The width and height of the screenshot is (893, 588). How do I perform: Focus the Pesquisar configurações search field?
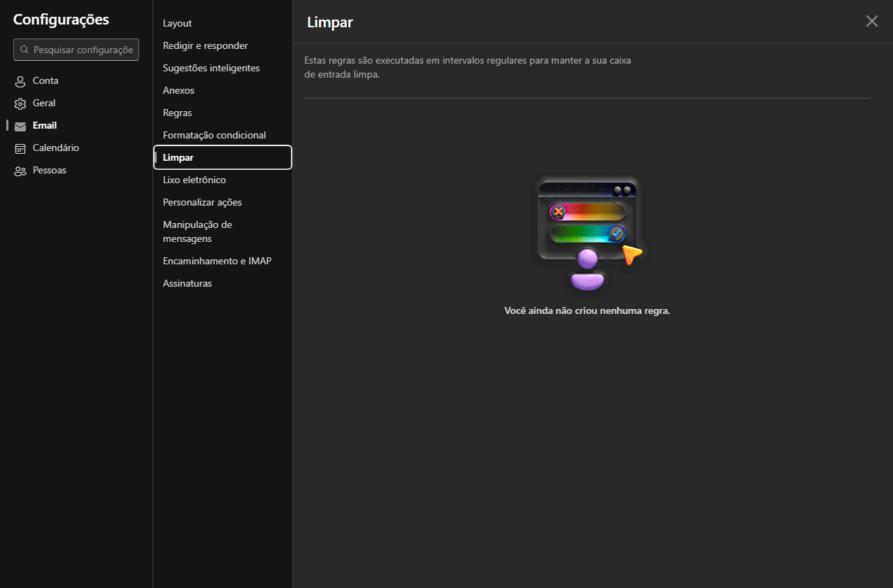(x=76, y=50)
